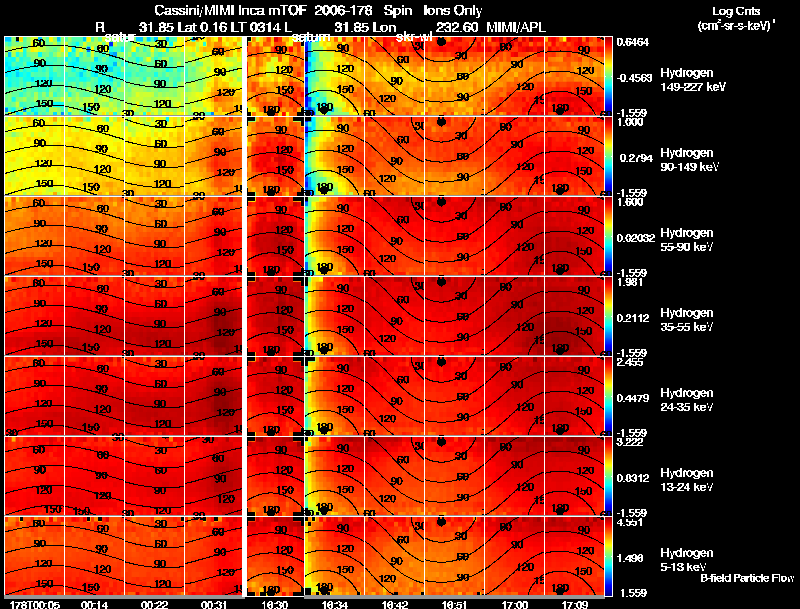The image size is (800, 609).
Task: Open the 00:31 image in the 35-55 keV row
Action: pos(214,316)
